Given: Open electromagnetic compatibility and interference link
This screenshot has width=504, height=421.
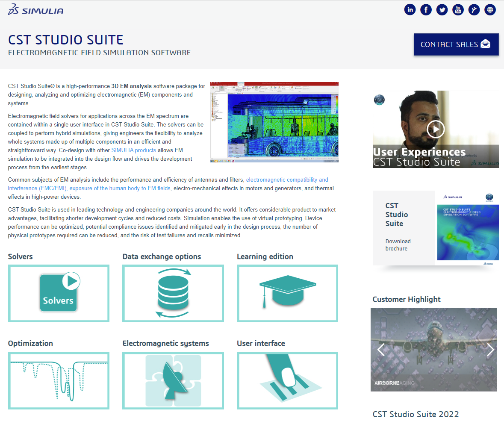Looking at the screenshot, I should [x=168, y=184].
